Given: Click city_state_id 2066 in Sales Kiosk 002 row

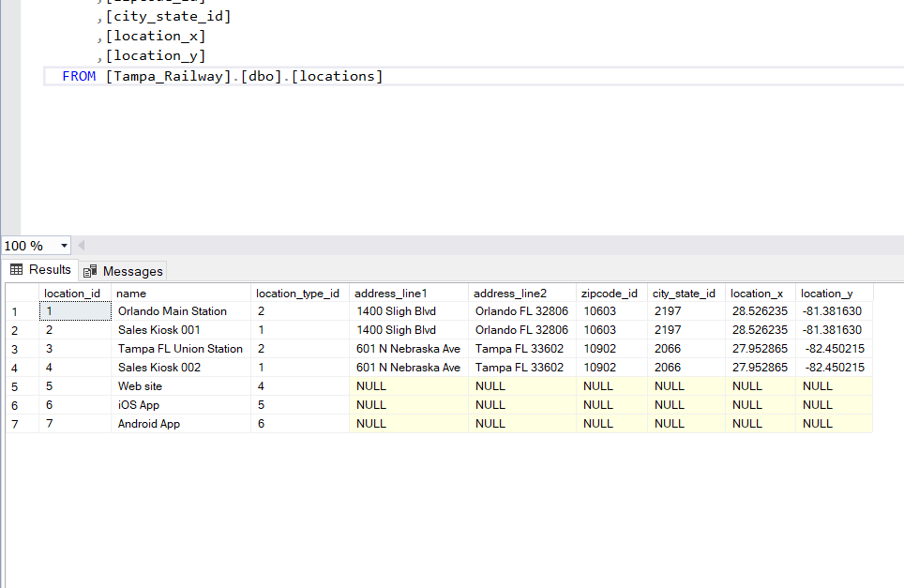Looking at the screenshot, I should [686, 368].
